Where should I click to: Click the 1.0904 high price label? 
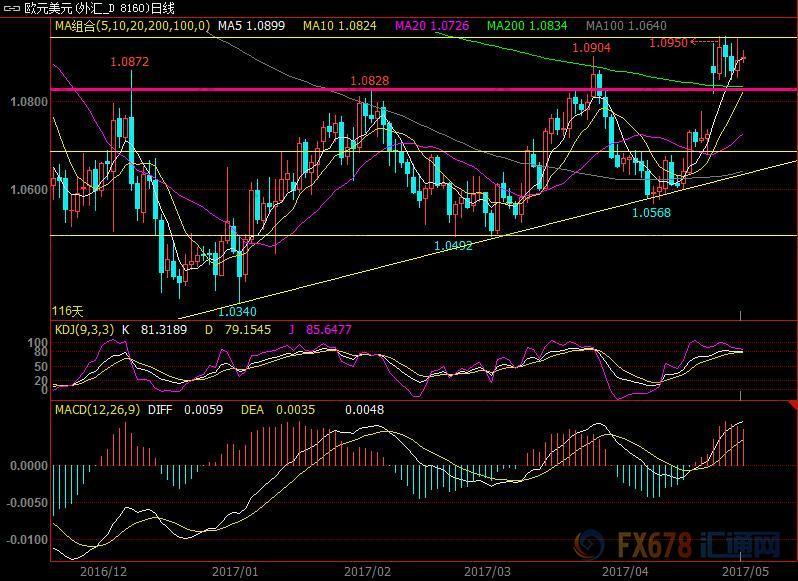pyautogui.click(x=591, y=47)
